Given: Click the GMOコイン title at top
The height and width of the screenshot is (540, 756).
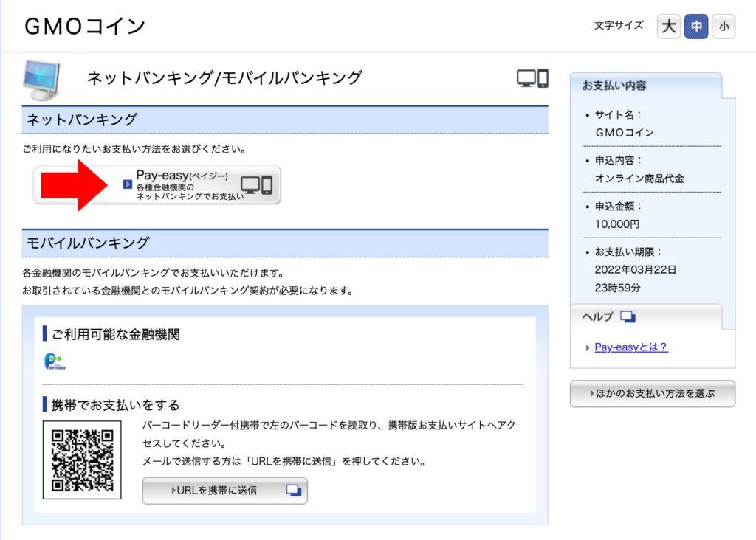Looking at the screenshot, I should (85, 26).
